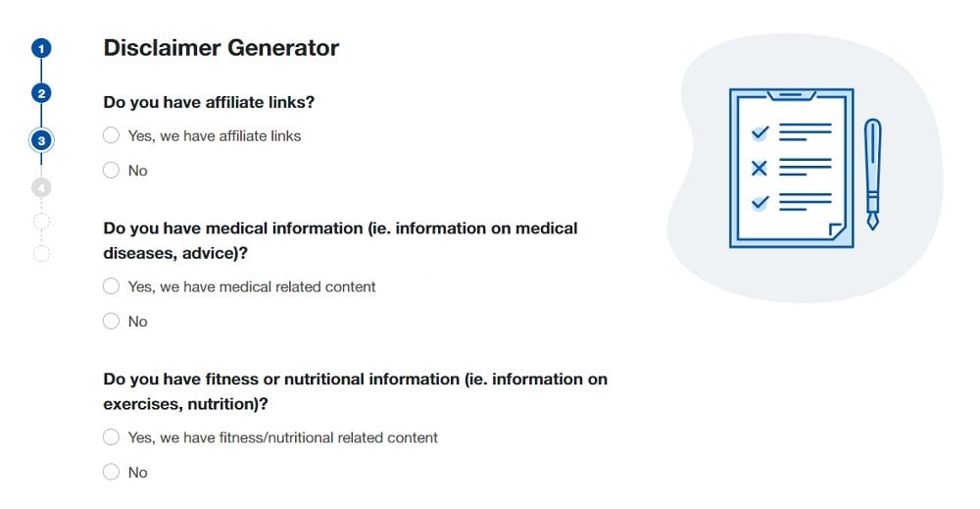
Task: Click greyed-out step 4 circle
Action: tap(41, 187)
